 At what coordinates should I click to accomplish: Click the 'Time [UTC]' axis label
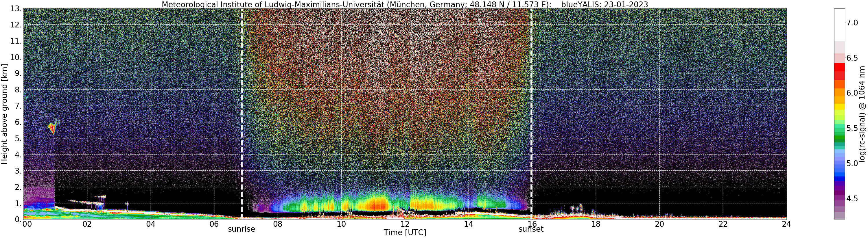tap(405, 232)
